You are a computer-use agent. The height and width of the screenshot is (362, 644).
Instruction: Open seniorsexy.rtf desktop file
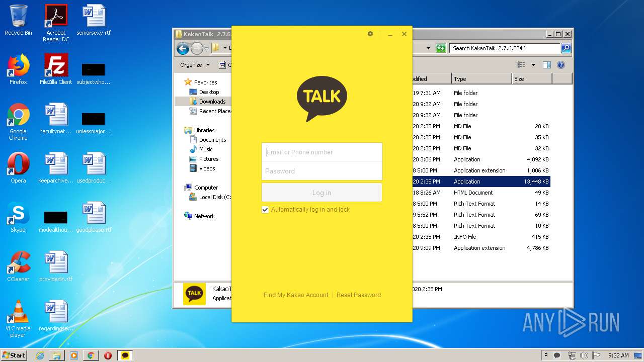coord(94,20)
